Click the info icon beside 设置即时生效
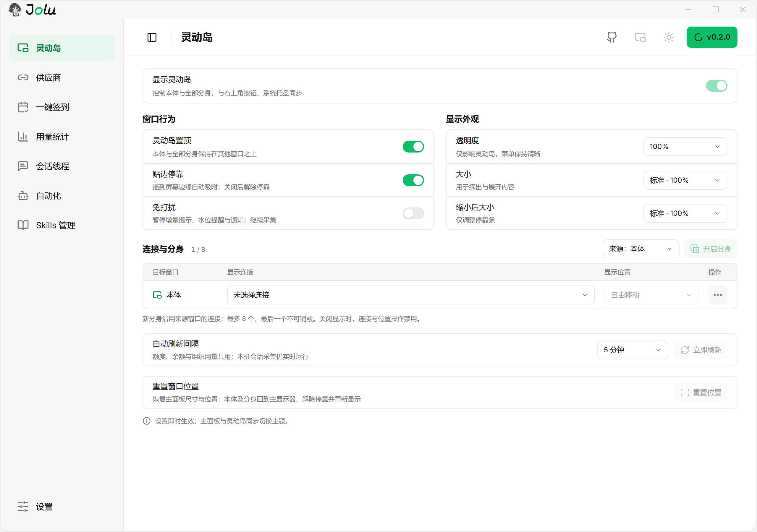Image resolution: width=757 pixels, height=532 pixels. tap(147, 421)
